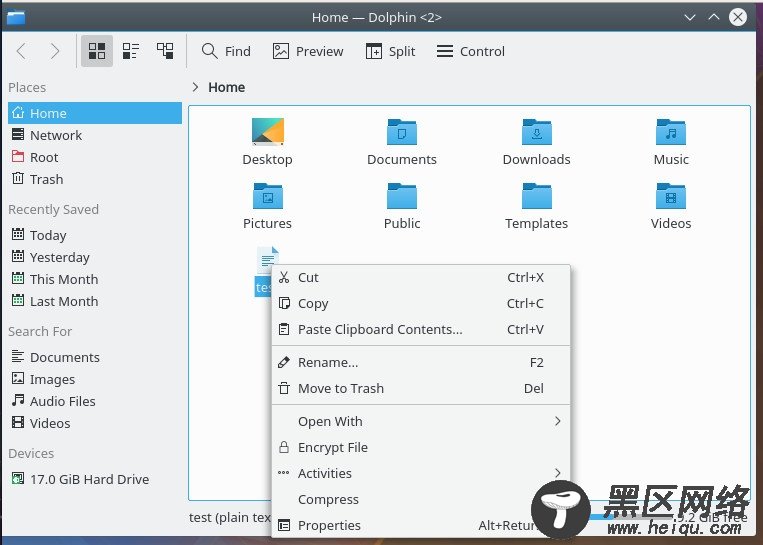Expand the breadcrumb arrow before Home
The image size is (763, 545).
195,87
